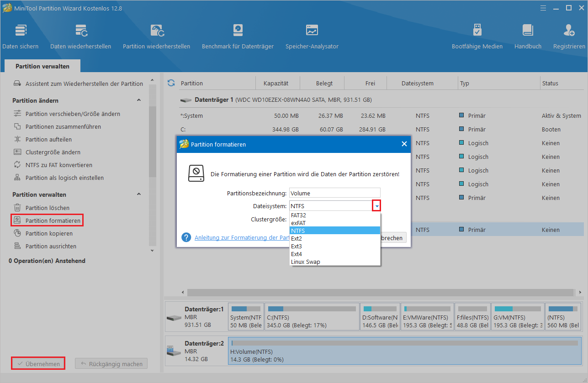The width and height of the screenshot is (588, 383).
Task: Click Datenträger:1 hard disk icon in map
Action: point(174,318)
